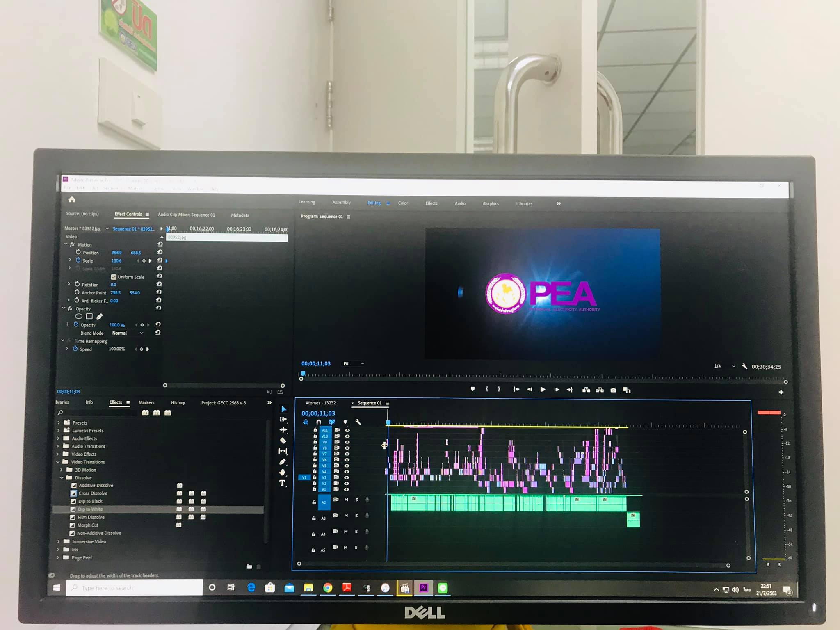Toggle track output eye for V5
840x630 pixels.
pos(347,466)
